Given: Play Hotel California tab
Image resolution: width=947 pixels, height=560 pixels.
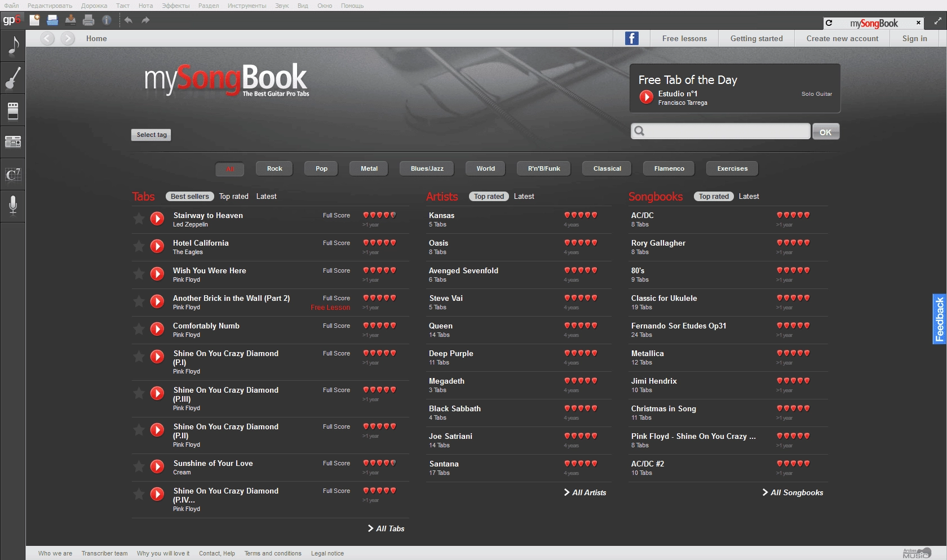Looking at the screenshot, I should pos(157,246).
